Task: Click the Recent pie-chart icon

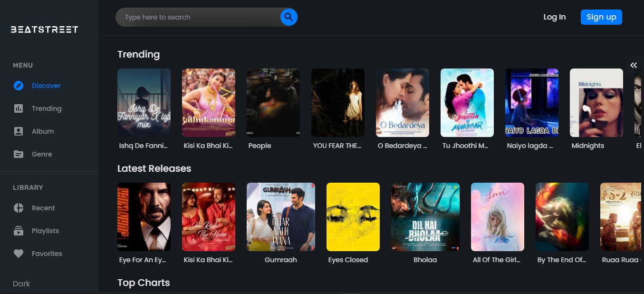Action: pos(19,208)
